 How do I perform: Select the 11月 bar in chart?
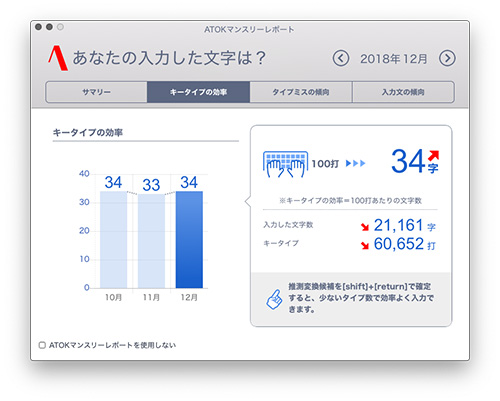coord(151,241)
